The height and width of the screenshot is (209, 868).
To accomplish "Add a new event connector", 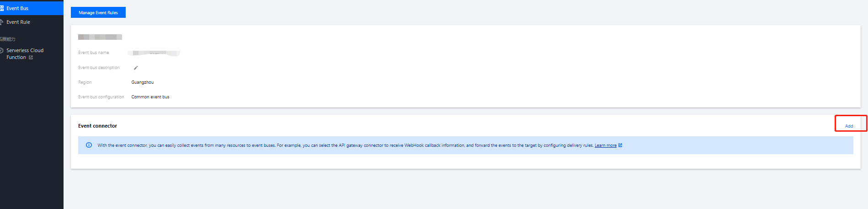I will pyautogui.click(x=849, y=126).
